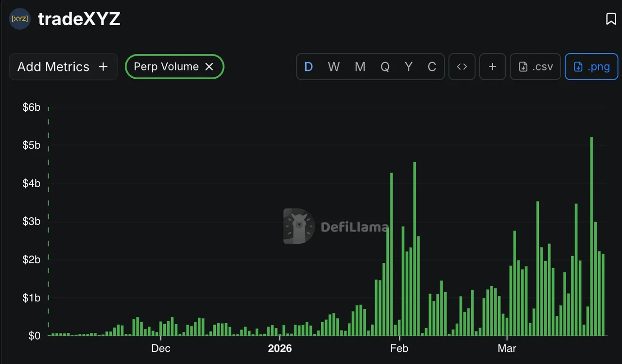Click the $2b y-axis label
Viewport: 622px width, 364px height.
(32, 260)
